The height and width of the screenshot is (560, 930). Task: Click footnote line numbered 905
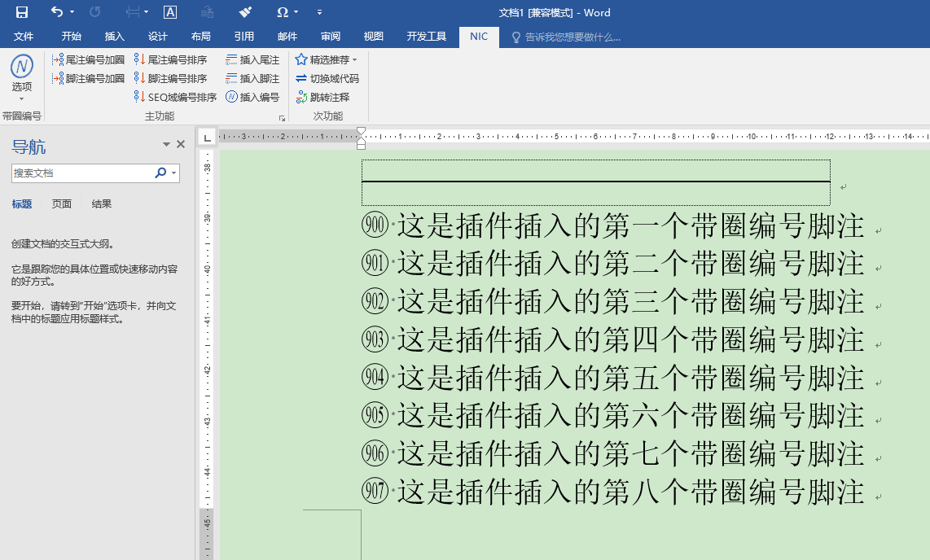(x=612, y=415)
